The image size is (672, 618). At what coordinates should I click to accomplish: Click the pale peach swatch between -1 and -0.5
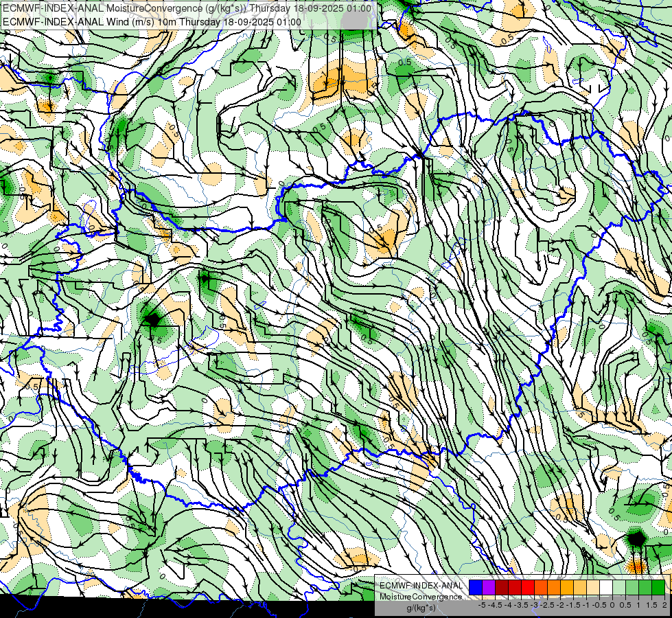coord(593,588)
